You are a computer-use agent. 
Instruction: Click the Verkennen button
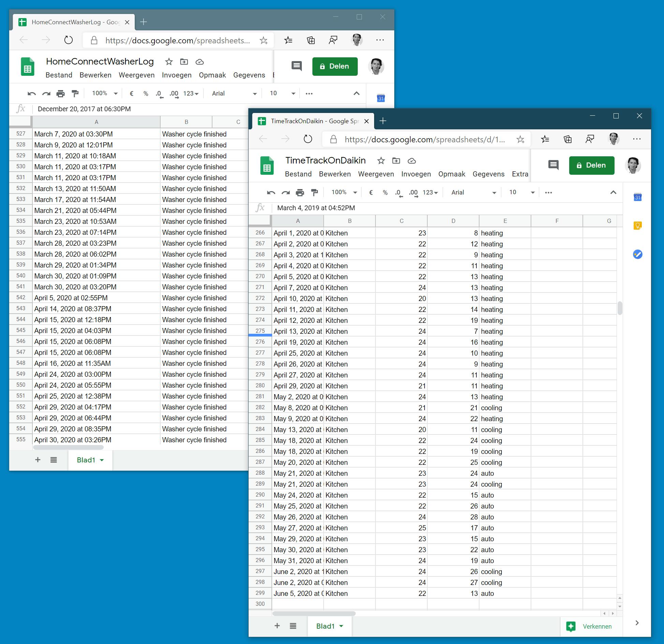click(x=591, y=626)
